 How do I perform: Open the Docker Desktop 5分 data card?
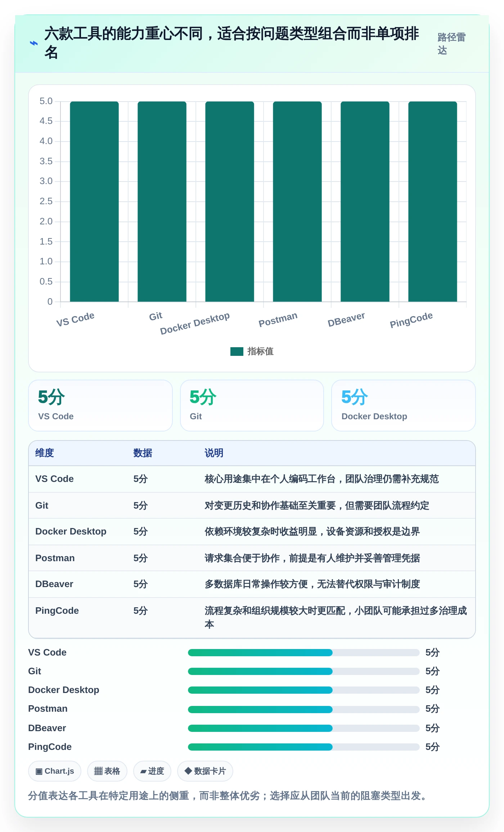404,406
